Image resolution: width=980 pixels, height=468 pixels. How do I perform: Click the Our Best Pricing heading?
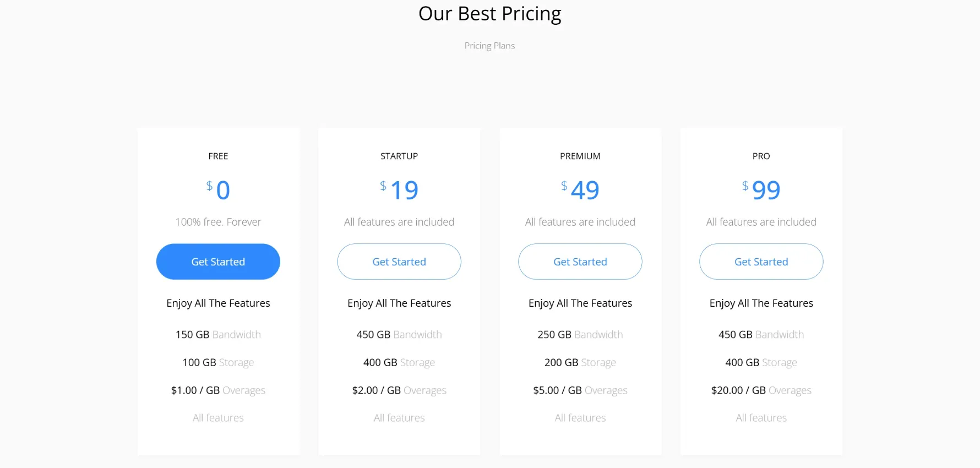pyautogui.click(x=490, y=14)
